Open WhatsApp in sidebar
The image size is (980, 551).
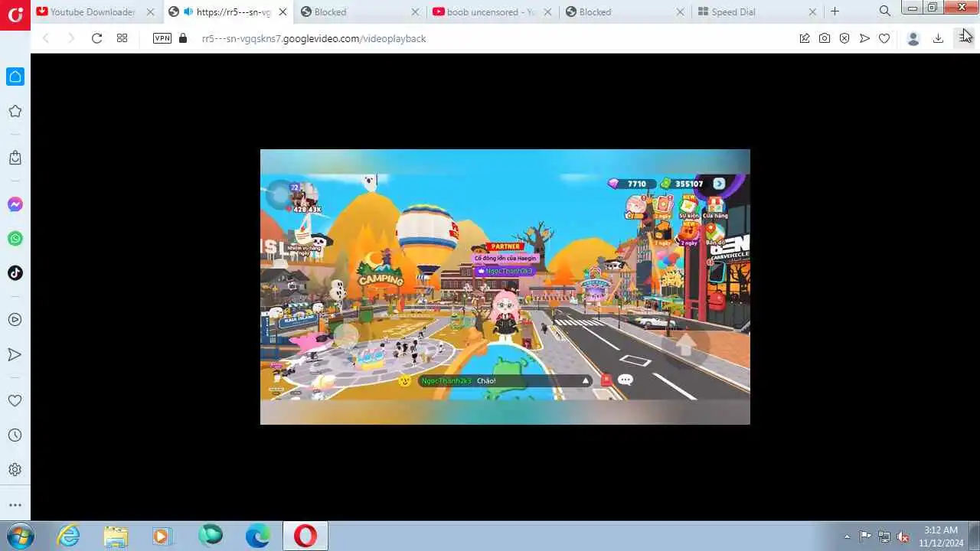[x=15, y=239]
